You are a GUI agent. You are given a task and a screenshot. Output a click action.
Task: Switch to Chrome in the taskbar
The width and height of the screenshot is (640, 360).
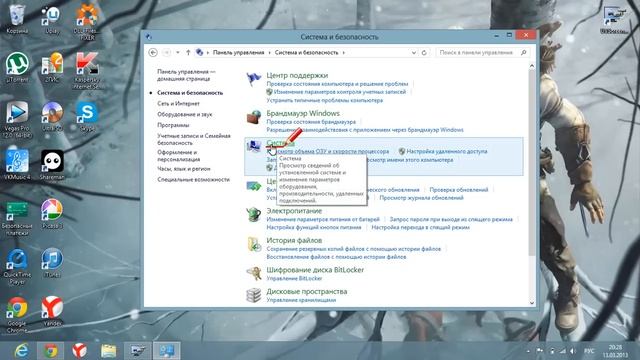(51, 351)
